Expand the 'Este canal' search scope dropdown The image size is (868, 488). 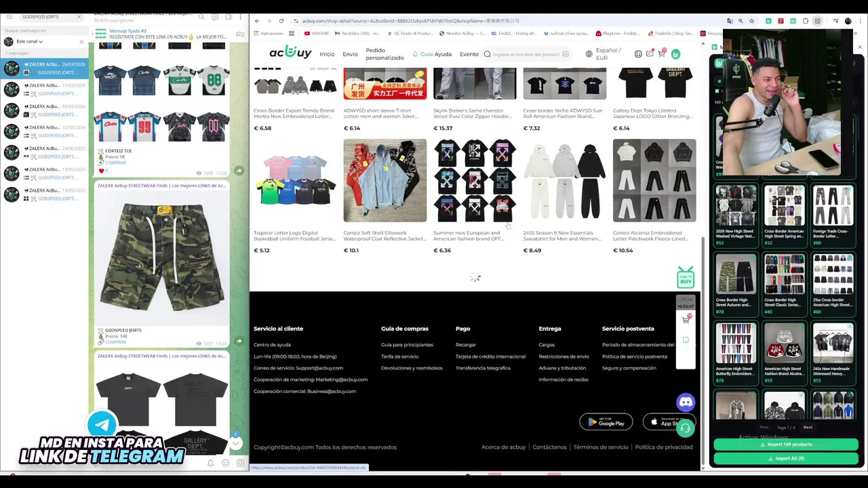(29, 41)
